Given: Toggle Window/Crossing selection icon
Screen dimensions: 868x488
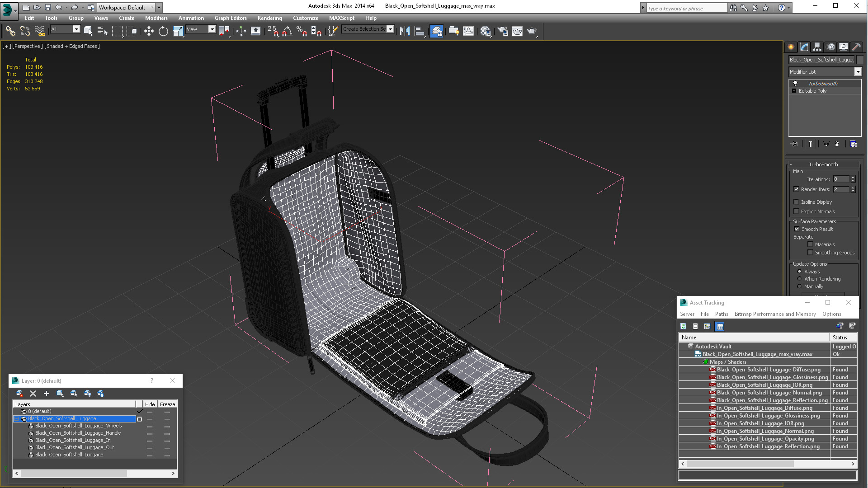Looking at the screenshot, I should click(x=132, y=31).
